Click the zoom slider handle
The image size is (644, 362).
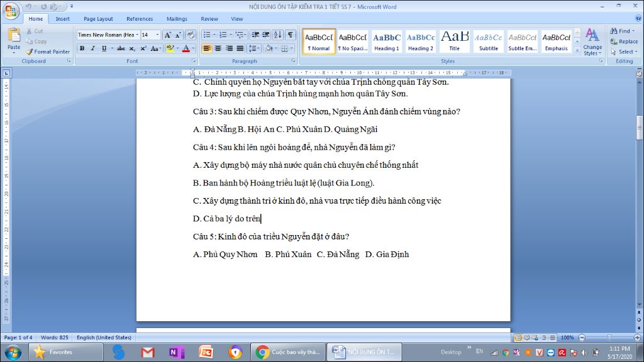[x=609, y=337]
